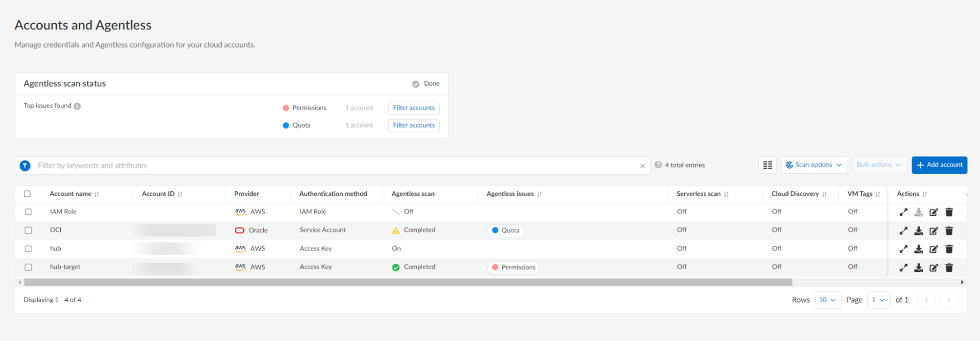This screenshot has height=341, width=980.
Task: Filter accounts with Quota issues
Action: [414, 126]
